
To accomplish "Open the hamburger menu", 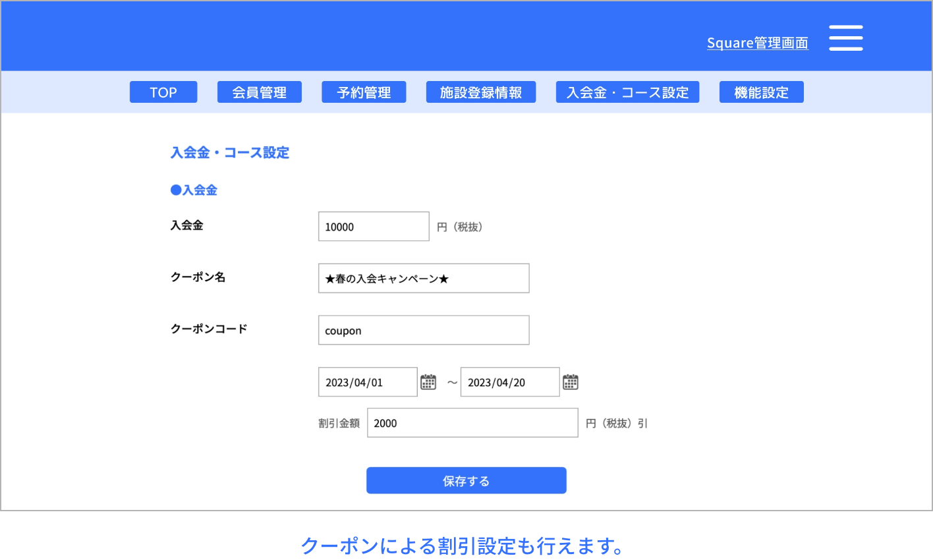I will coord(845,38).
